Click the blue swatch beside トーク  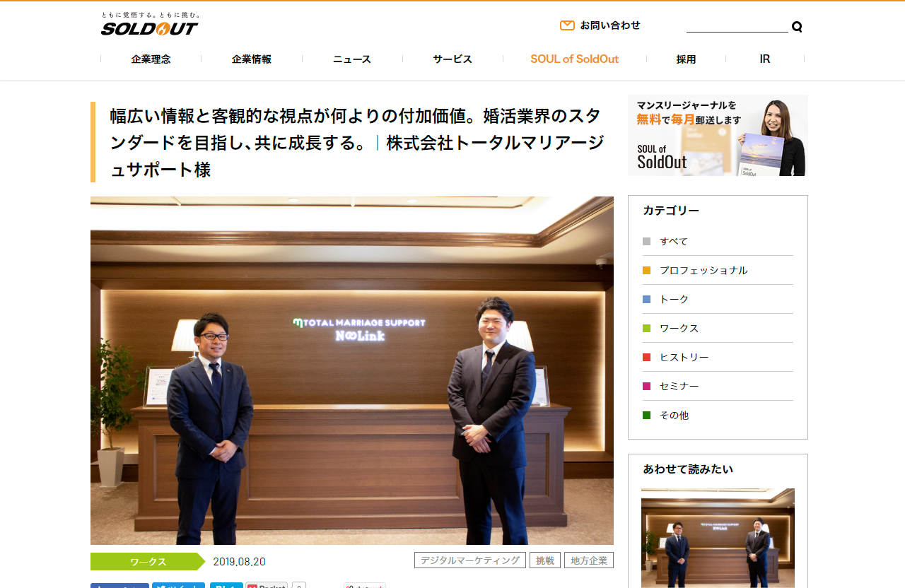pos(646,299)
